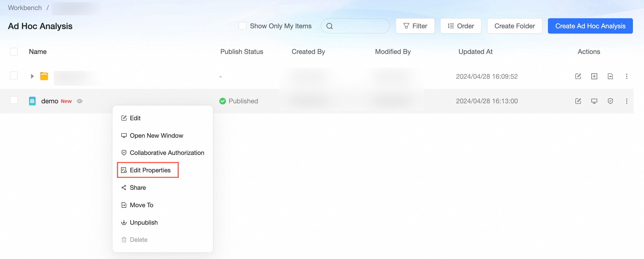Click the magnifier icon in the search box
Image resolution: width=644 pixels, height=259 pixels.
(x=329, y=26)
